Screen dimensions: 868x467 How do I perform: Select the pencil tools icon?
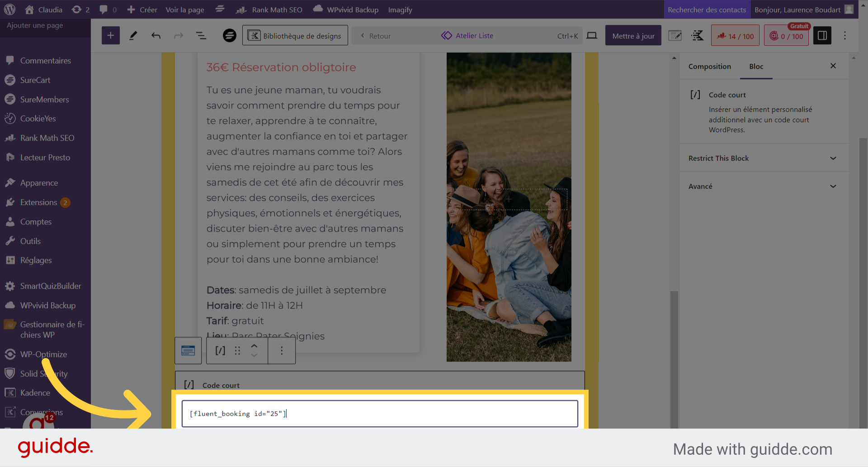click(133, 36)
